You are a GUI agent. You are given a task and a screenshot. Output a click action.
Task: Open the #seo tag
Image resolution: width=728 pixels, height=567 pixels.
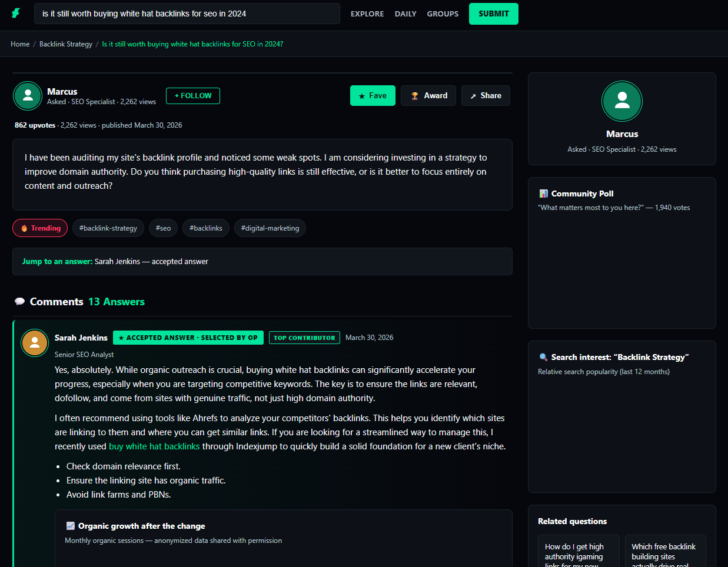[163, 228]
